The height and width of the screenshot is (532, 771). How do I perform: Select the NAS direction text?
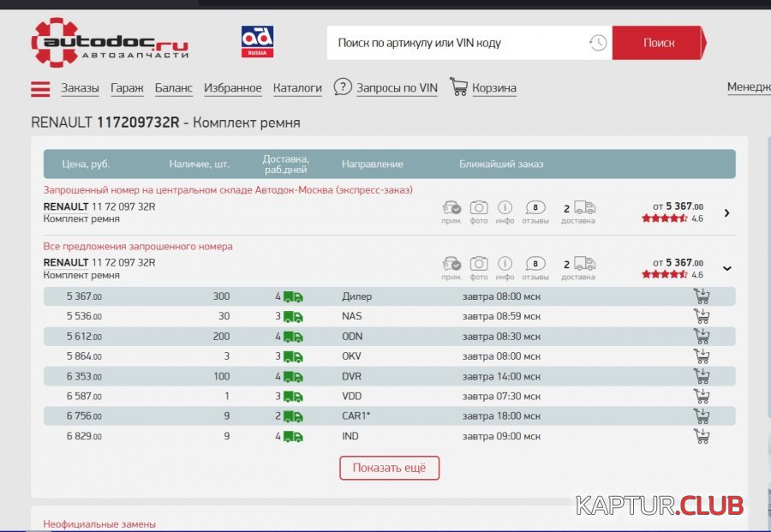[351, 316]
